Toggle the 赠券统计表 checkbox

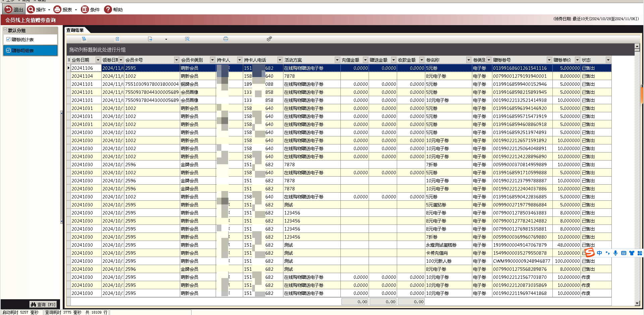(8, 39)
